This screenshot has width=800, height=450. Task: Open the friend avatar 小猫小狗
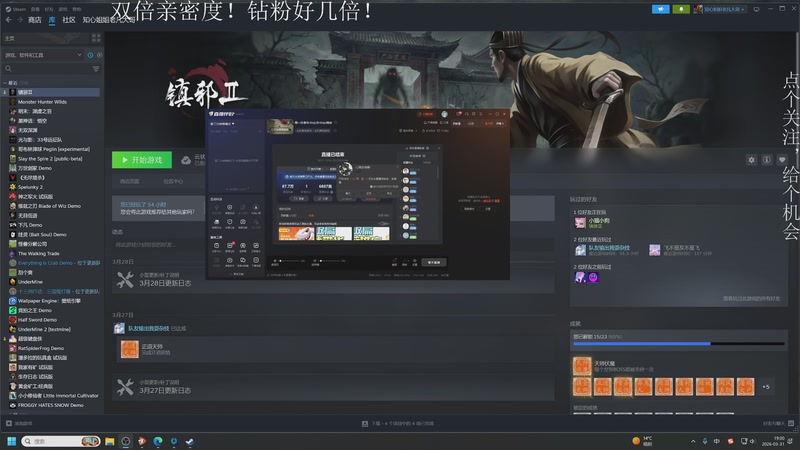[580, 223]
